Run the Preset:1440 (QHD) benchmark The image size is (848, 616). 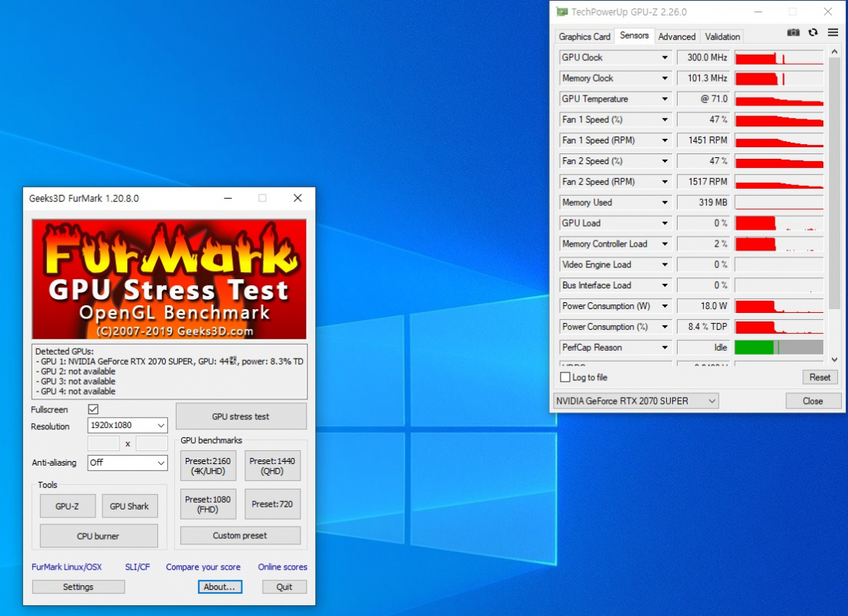click(x=272, y=466)
